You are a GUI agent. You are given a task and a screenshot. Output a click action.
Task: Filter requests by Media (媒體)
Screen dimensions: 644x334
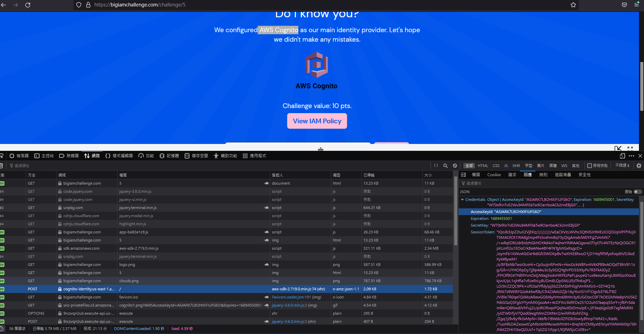[553, 166]
